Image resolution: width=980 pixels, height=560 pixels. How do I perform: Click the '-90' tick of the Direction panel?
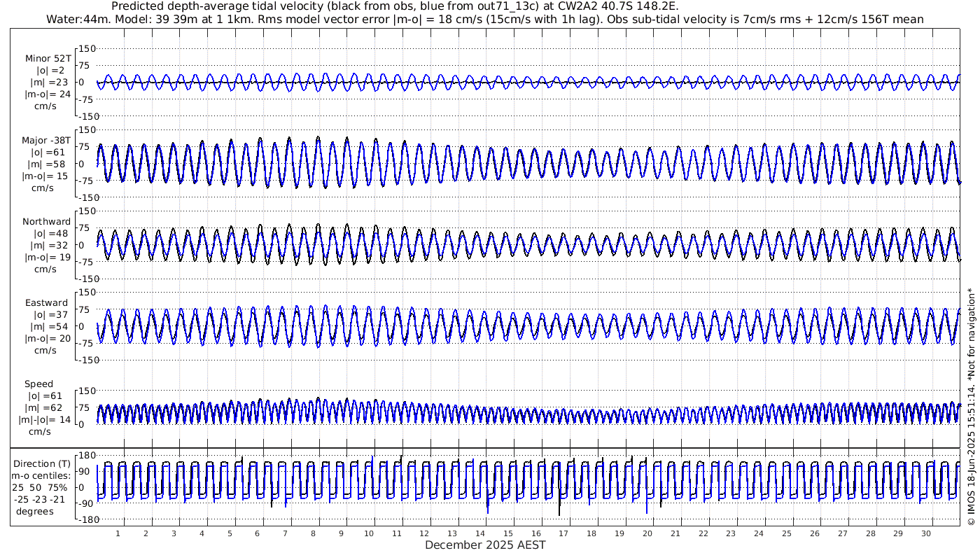pos(87,504)
